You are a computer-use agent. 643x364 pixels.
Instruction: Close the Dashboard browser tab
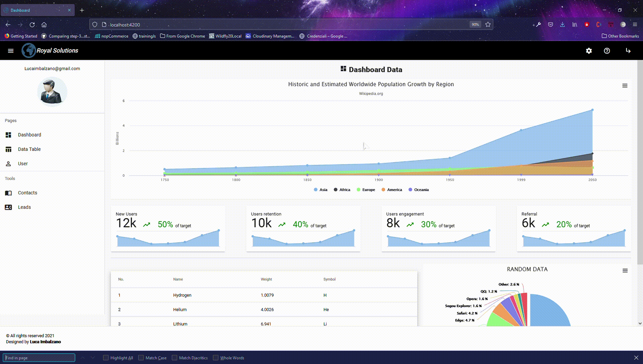click(69, 10)
